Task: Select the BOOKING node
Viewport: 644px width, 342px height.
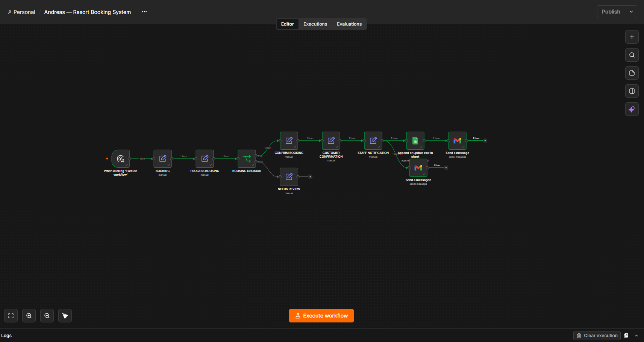Action: point(163,159)
